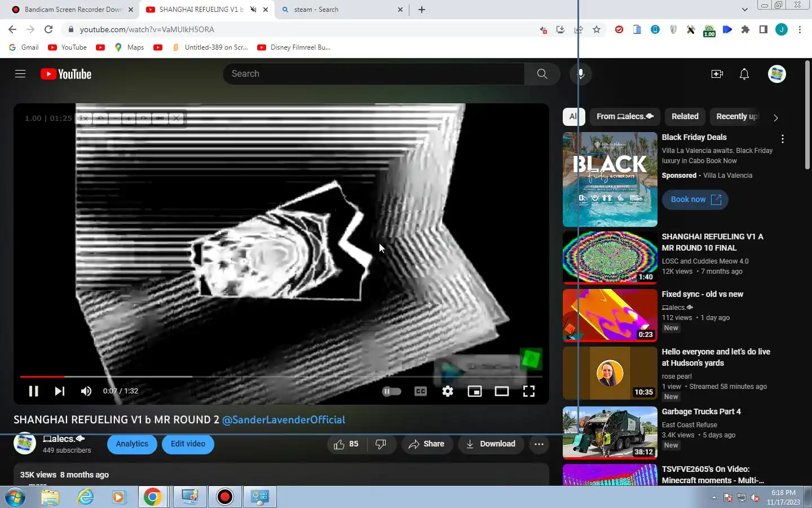Start voice search with the microphone

[581, 74]
